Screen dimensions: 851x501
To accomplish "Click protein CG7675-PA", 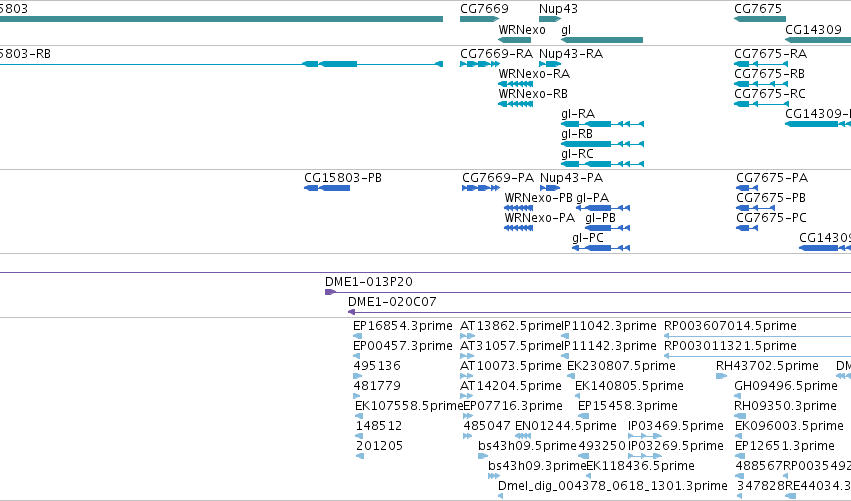I will pos(772,178).
